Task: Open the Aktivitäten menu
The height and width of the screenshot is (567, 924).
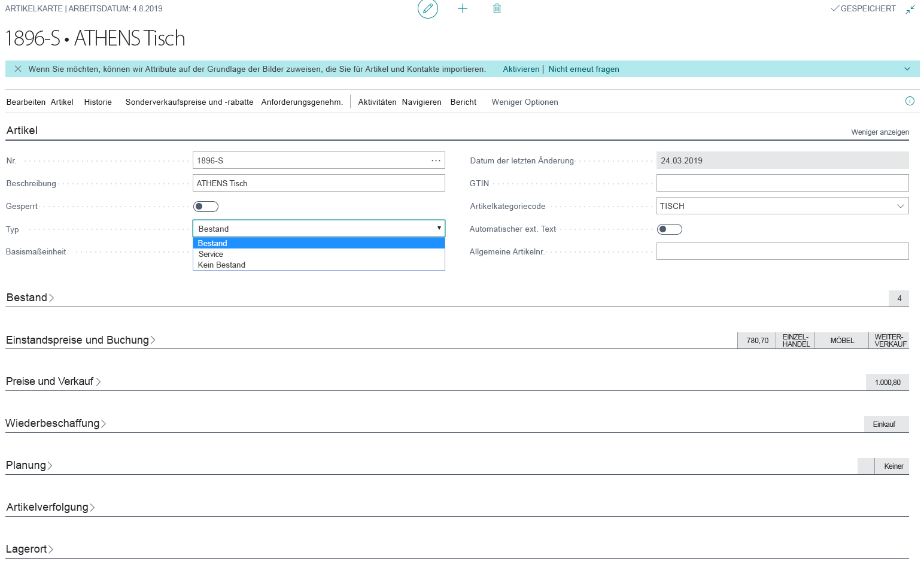Action: point(377,102)
